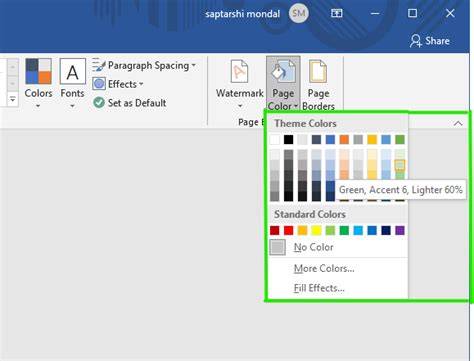
Task: Open Ribbon Display Options icon
Action: (336, 13)
